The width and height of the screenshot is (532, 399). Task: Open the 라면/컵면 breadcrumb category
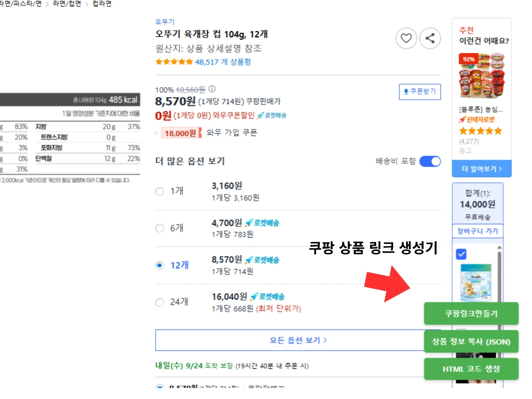click(67, 4)
